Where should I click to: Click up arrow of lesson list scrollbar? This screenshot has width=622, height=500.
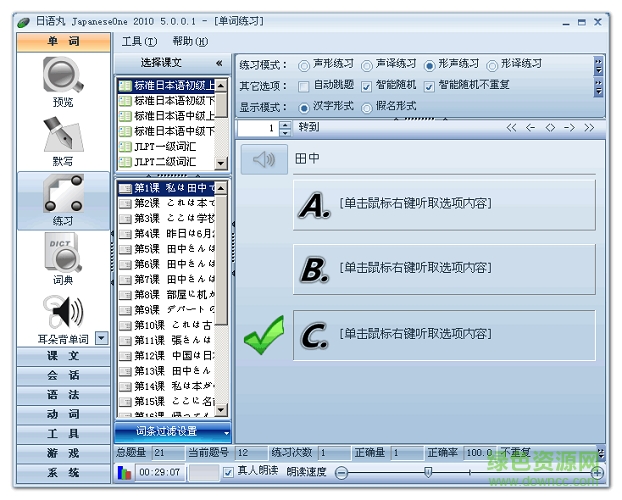221,188
